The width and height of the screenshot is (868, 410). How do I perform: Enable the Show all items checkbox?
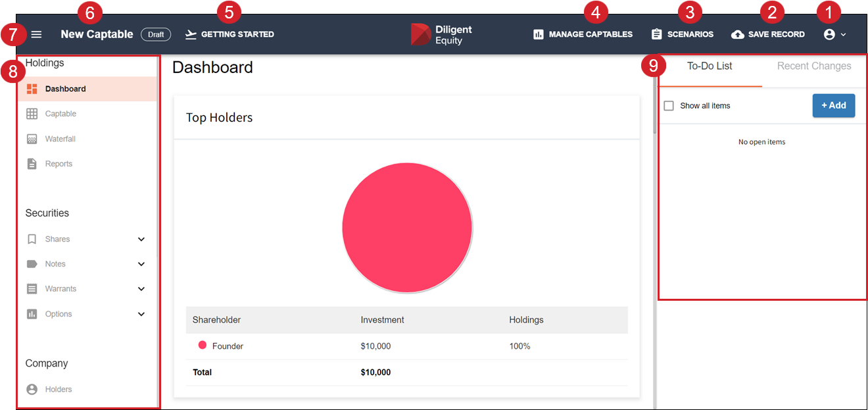tap(669, 106)
